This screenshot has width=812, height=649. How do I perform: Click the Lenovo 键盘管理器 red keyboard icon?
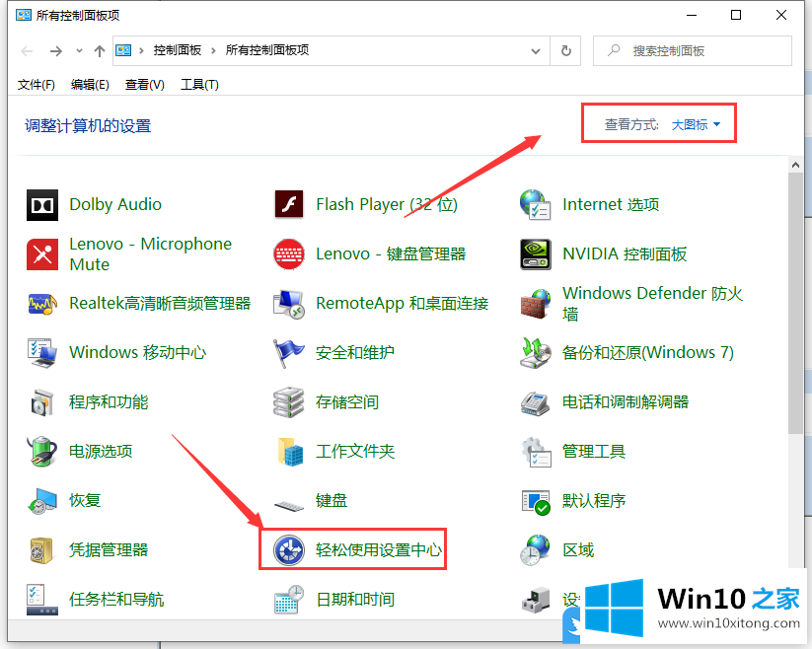[289, 254]
